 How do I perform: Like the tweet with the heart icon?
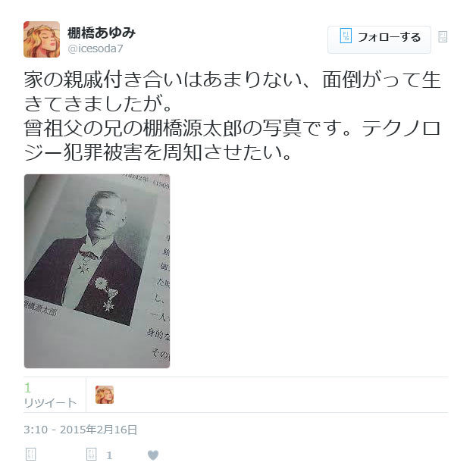pos(153,455)
